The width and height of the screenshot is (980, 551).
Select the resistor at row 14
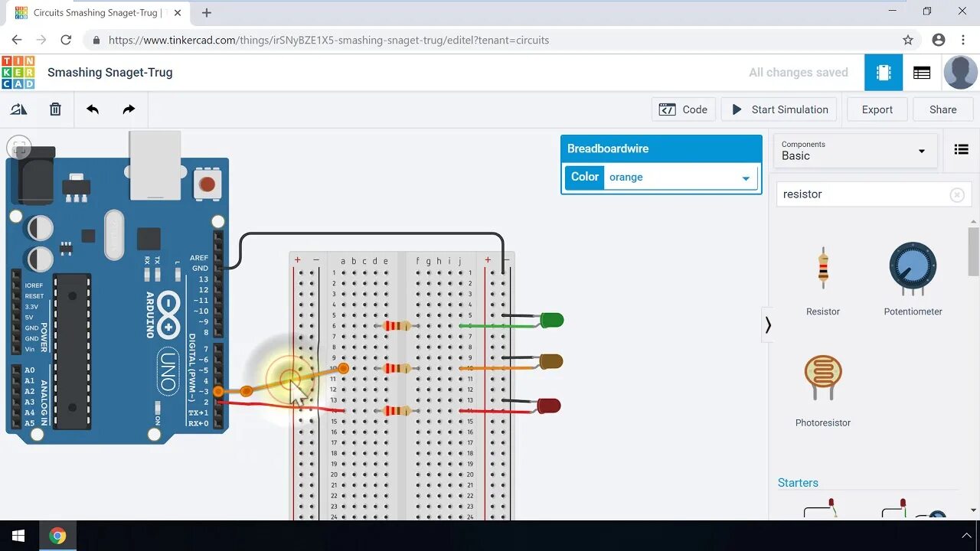(x=397, y=411)
